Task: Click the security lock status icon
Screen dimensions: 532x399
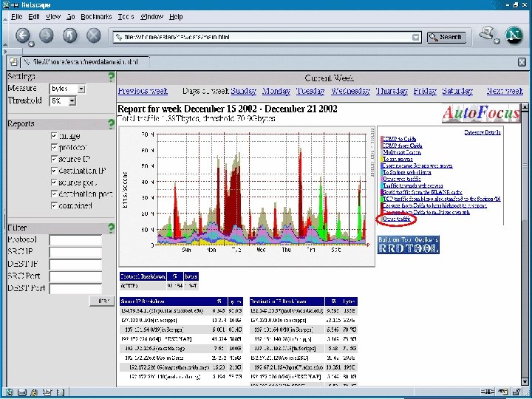Action: pyautogui.click(x=517, y=392)
